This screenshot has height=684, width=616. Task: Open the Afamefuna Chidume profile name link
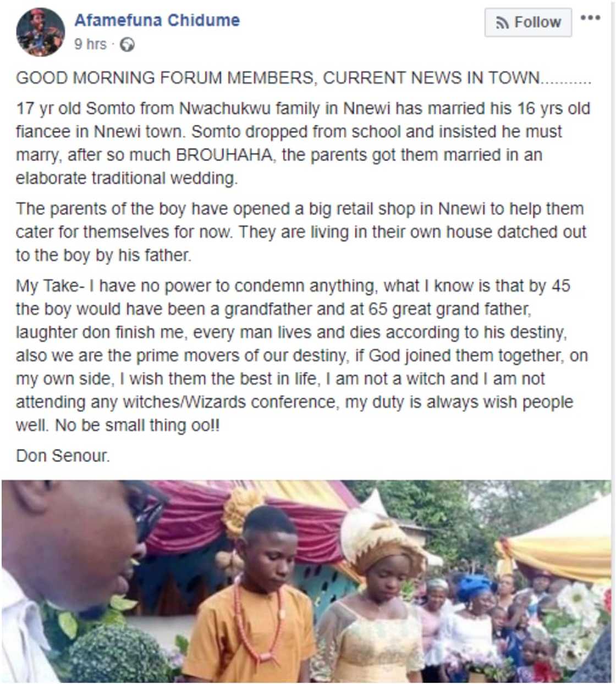tap(157, 20)
